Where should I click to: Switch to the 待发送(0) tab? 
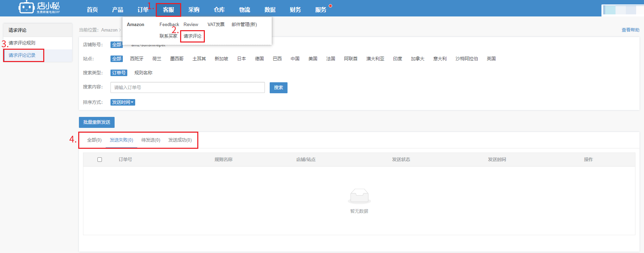point(151,140)
